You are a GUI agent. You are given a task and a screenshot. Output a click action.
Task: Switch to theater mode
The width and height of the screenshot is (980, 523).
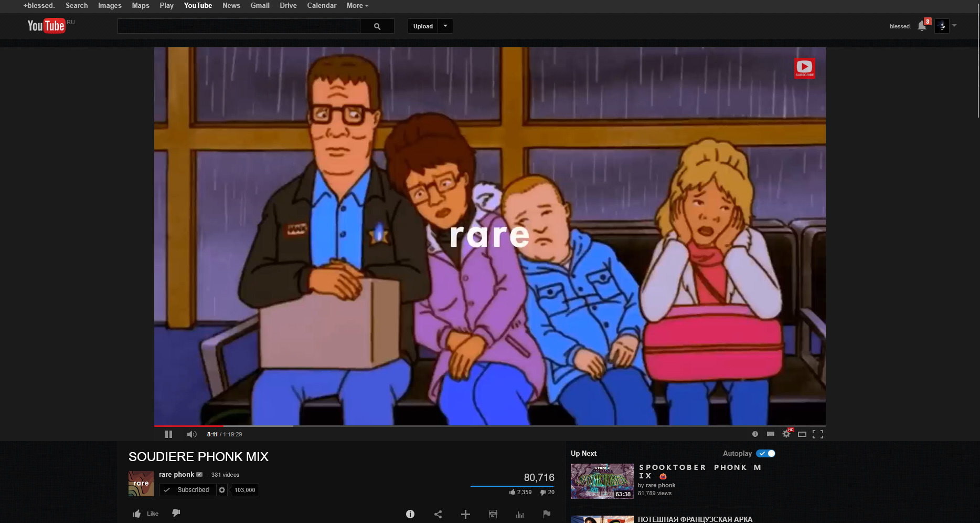click(802, 434)
